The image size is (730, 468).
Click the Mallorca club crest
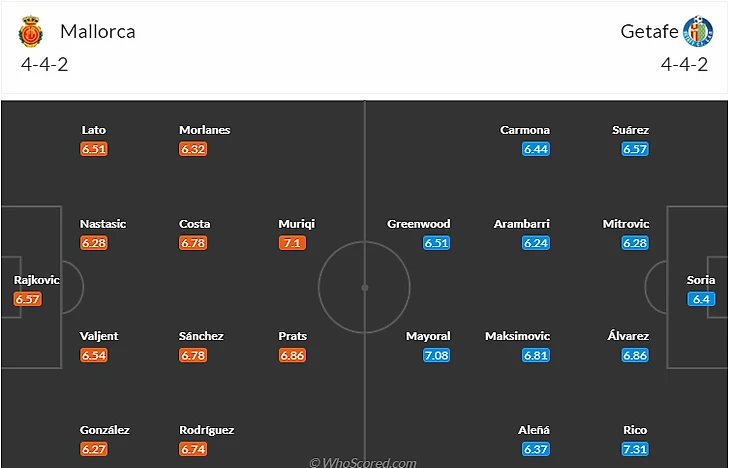click(32, 33)
